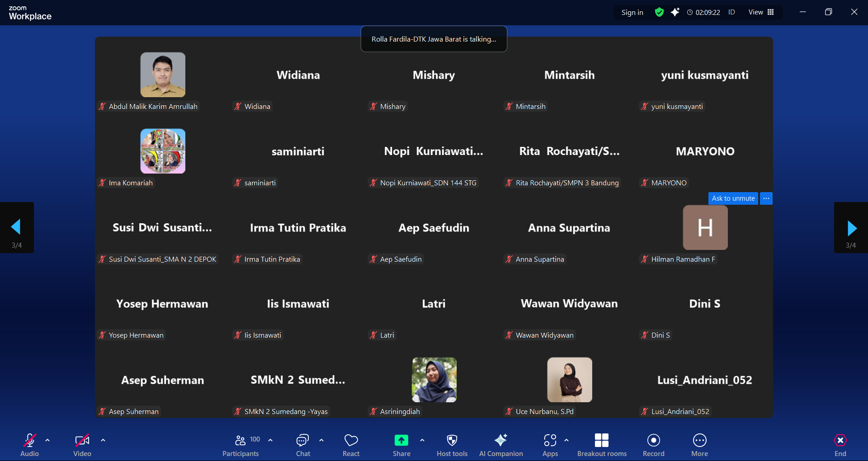Click the muted mic icon beside Latri

coord(373,335)
